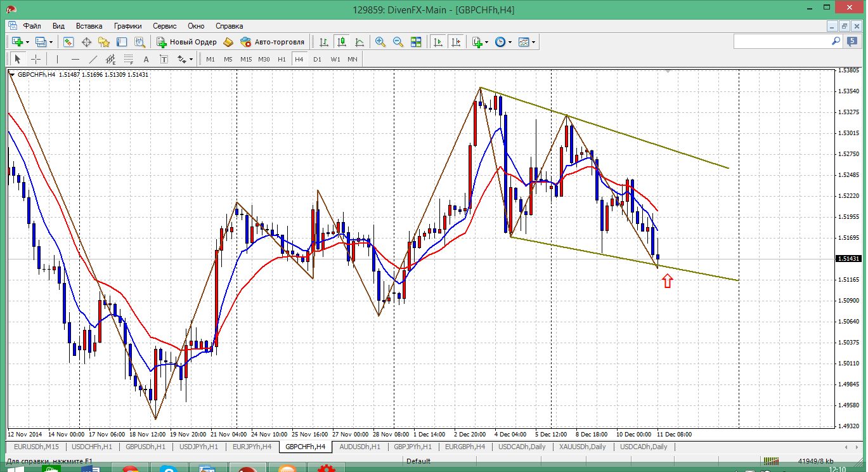Switch chart to bar chart type
868x472 pixels.
click(324, 42)
